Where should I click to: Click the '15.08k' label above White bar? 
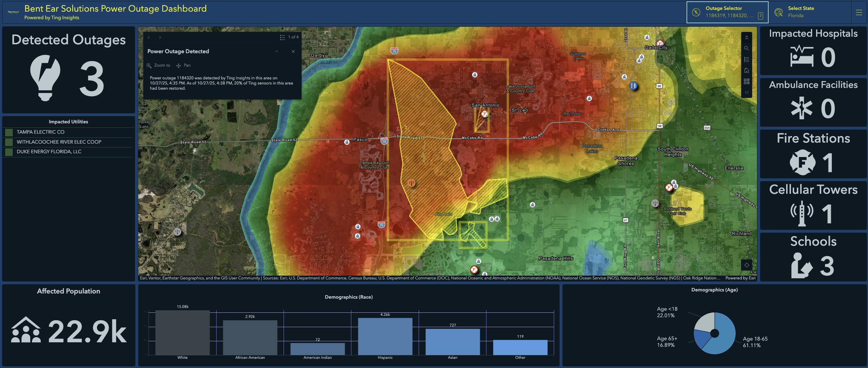click(x=183, y=307)
